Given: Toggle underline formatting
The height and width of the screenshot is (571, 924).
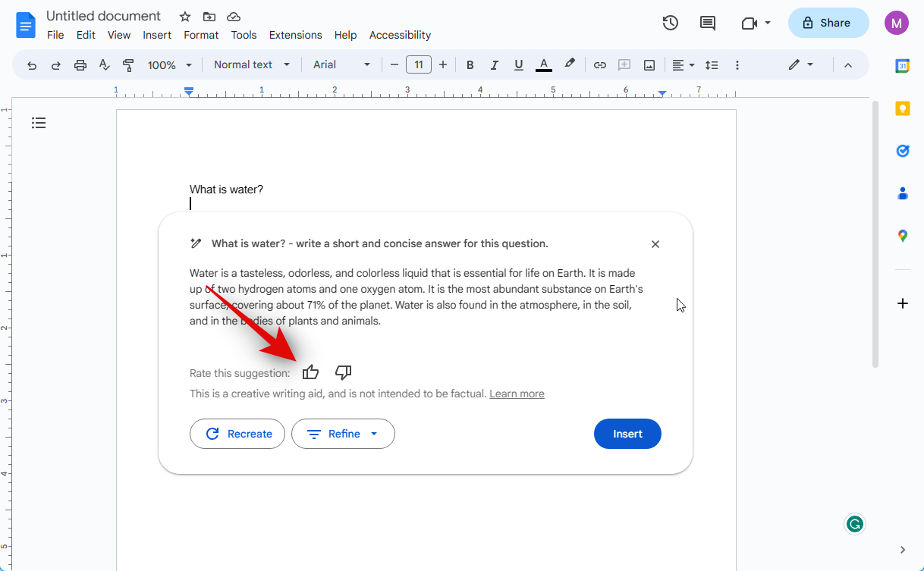Looking at the screenshot, I should pyautogui.click(x=518, y=65).
